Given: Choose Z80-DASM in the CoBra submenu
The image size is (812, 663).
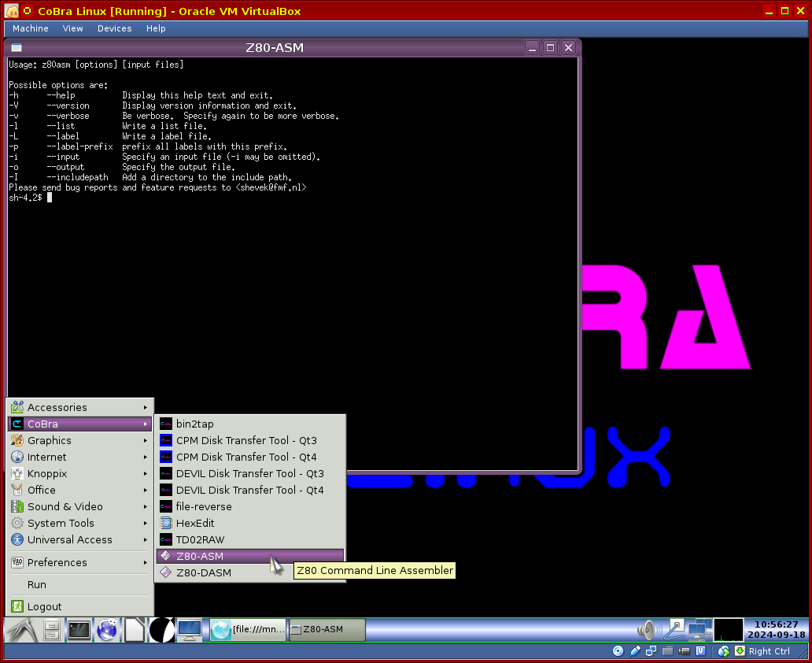Looking at the screenshot, I should click(x=203, y=572).
